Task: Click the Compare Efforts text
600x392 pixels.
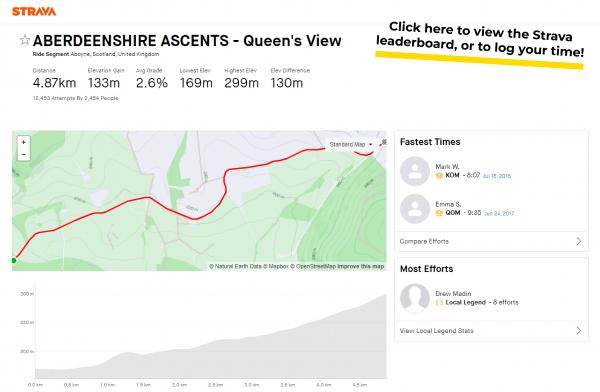Action: click(424, 242)
